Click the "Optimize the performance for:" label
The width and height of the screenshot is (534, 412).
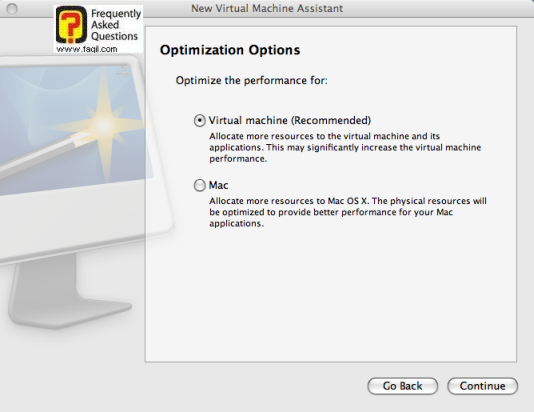pos(251,81)
